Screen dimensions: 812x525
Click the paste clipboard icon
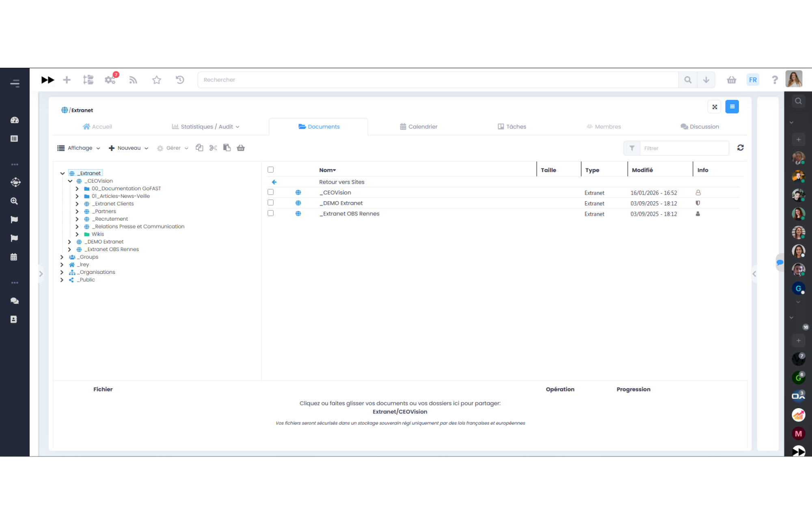227,148
